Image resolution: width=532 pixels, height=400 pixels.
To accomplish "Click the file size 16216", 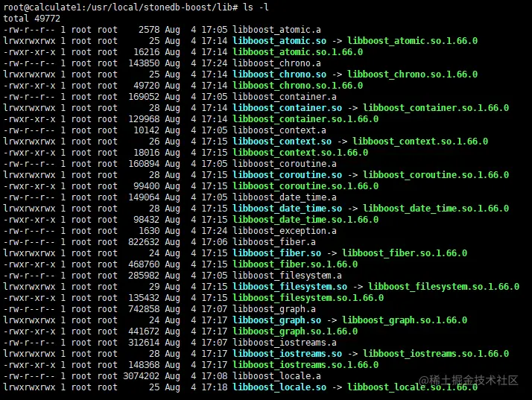I will pyautogui.click(x=147, y=52).
